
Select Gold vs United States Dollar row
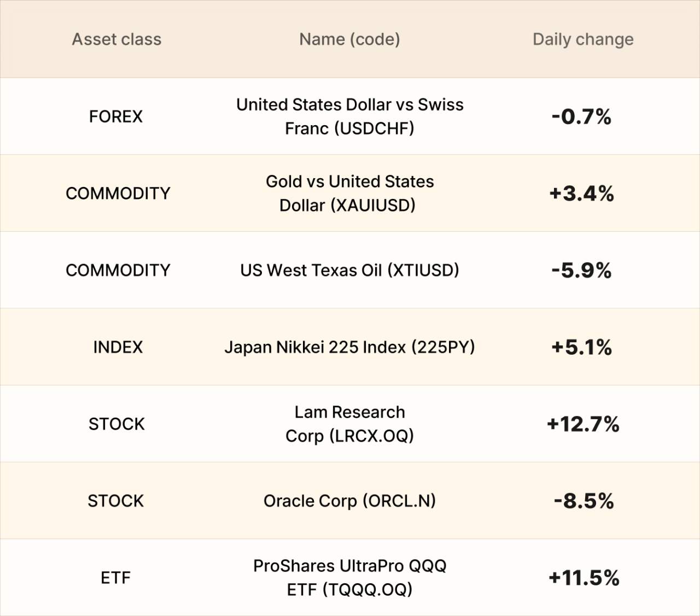click(350, 193)
